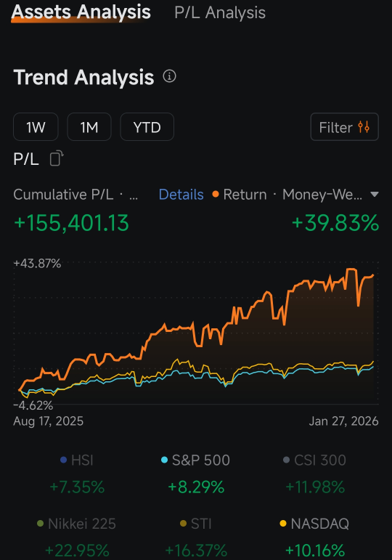Toggle the HSI benchmark line

click(77, 460)
